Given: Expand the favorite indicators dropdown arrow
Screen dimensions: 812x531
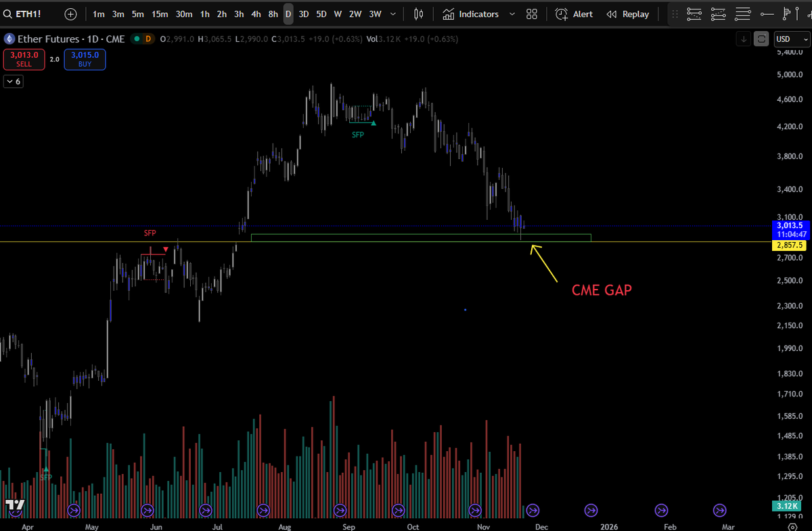Looking at the screenshot, I should [512, 14].
